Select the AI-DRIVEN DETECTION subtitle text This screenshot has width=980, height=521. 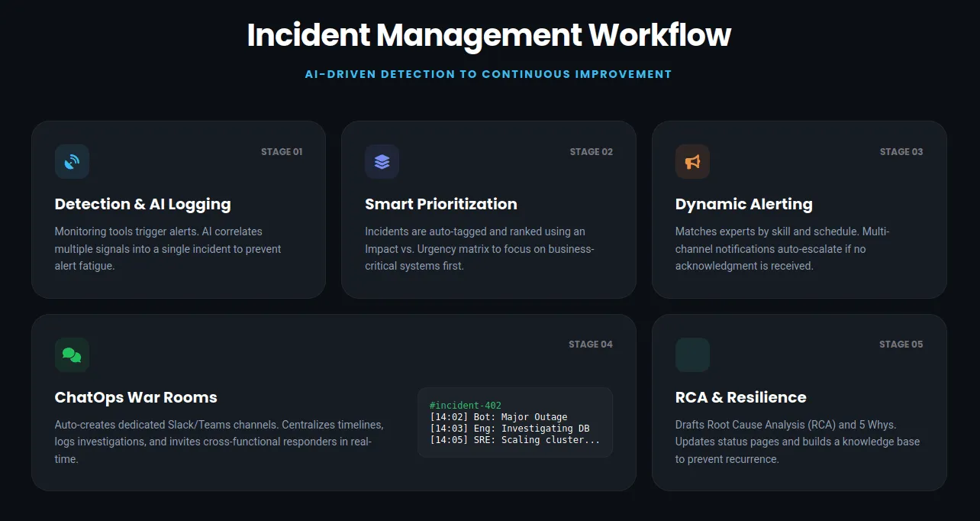pos(489,74)
